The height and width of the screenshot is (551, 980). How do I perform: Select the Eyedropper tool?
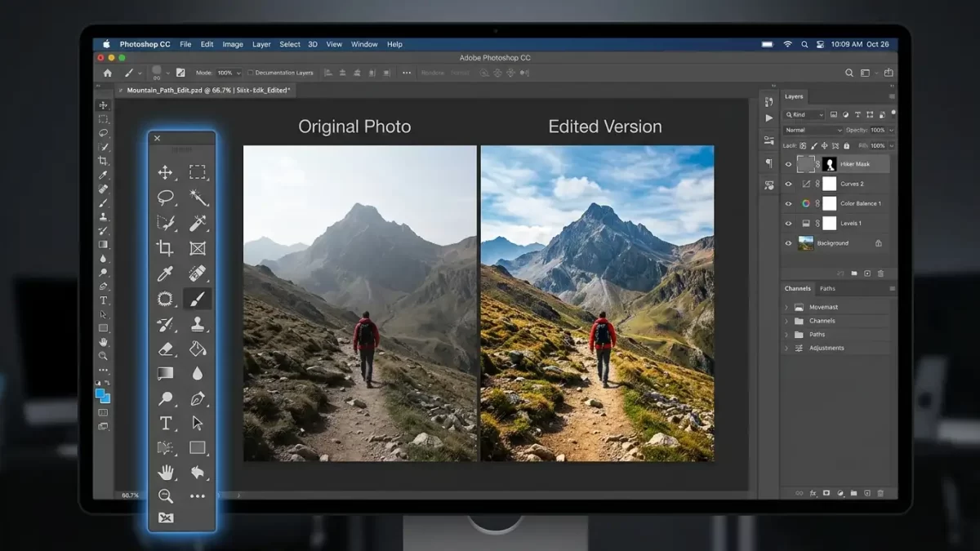pyautogui.click(x=164, y=275)
